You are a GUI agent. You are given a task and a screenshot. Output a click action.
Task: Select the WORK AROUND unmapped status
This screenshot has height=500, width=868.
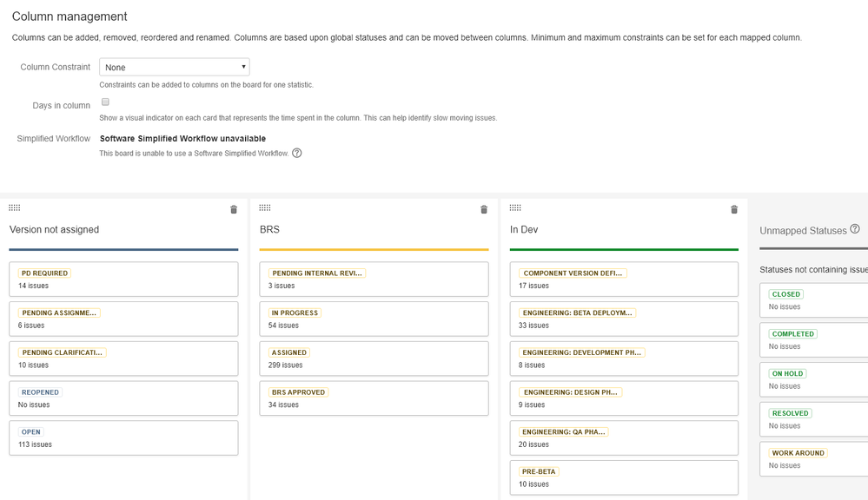814,459
